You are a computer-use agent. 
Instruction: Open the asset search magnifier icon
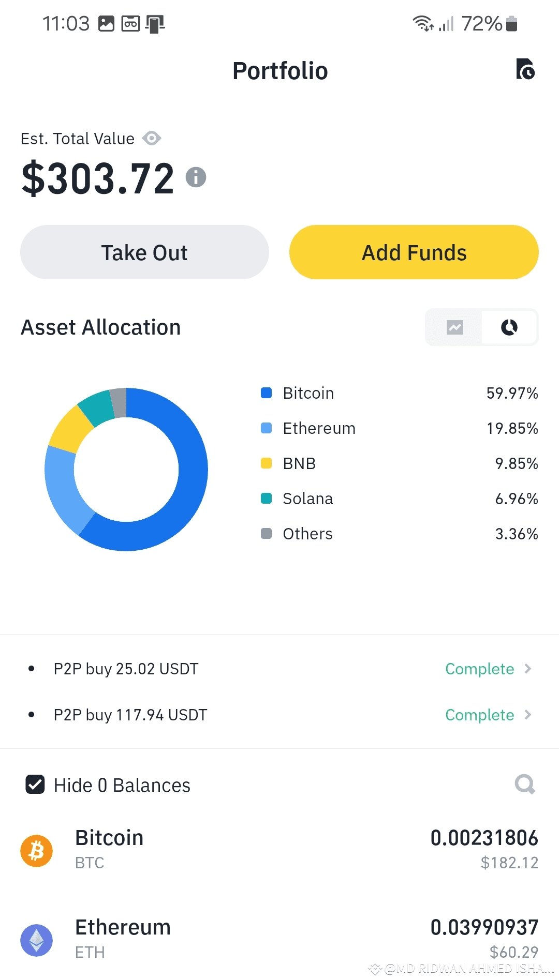pos(525,785)
